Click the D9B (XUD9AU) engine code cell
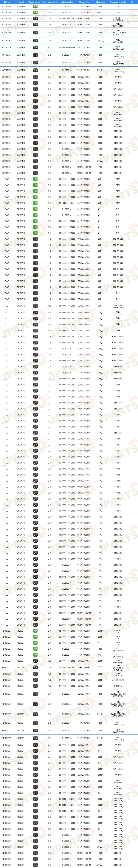The image size is (138, 868). pyautogui.click(x=118, y=661)
